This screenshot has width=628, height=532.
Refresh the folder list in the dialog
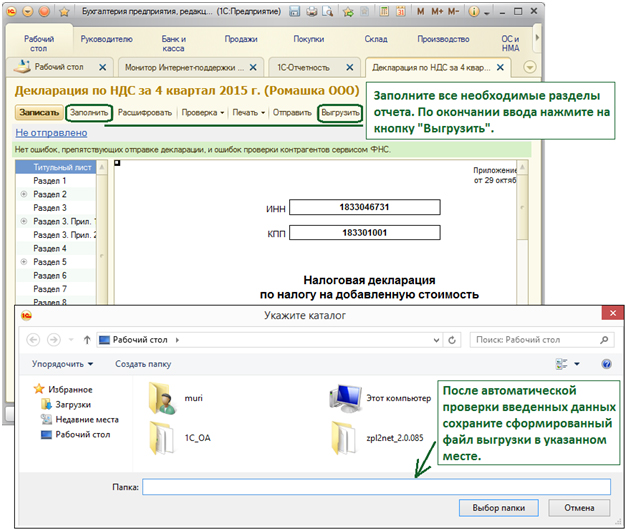tap(452, 340)
